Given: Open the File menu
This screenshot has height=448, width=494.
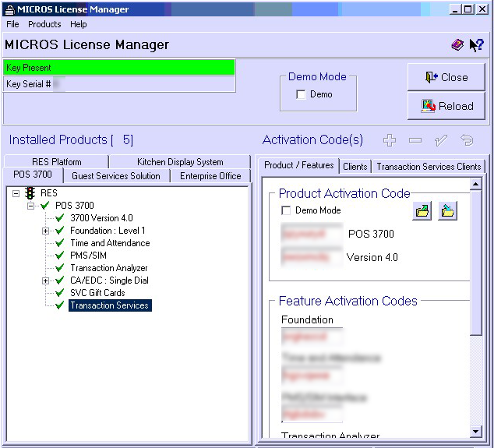Looking at the screenshot, I should [x=12, y=24].
